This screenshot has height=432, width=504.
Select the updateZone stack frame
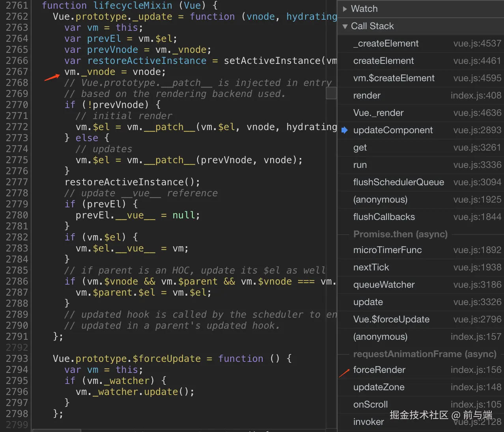(x=421, y=387)
